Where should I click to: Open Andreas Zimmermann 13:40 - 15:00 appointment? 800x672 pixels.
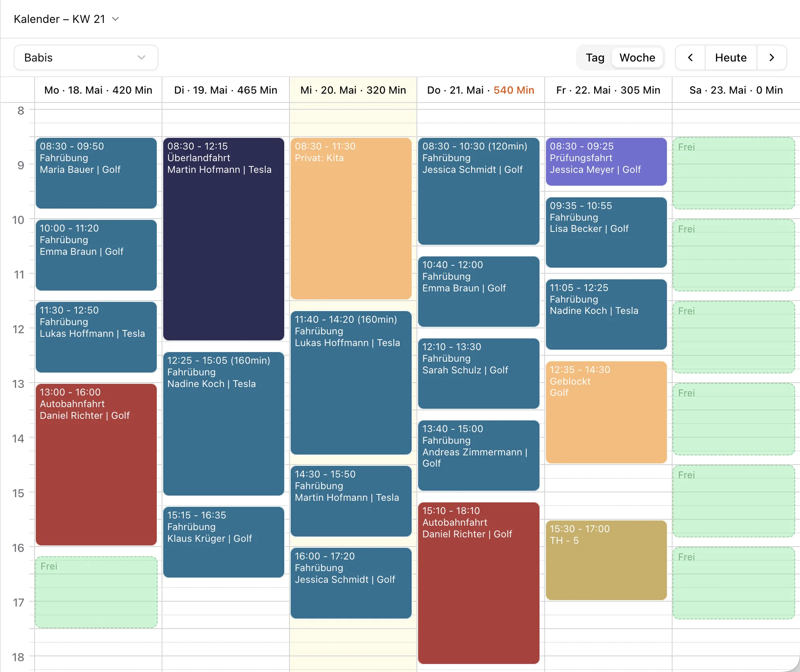click(478, 456)
